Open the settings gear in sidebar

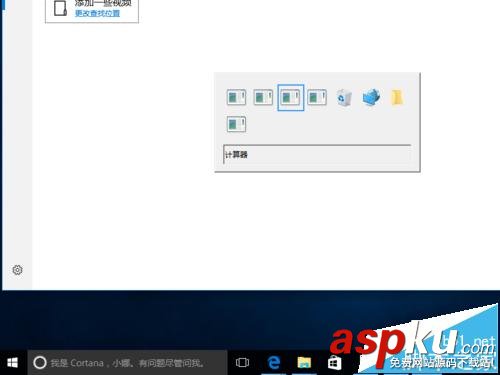tap(17, 270)
